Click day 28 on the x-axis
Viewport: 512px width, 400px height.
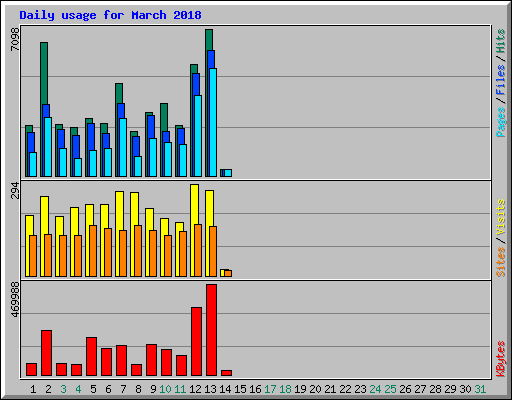[x=435, y=389]
